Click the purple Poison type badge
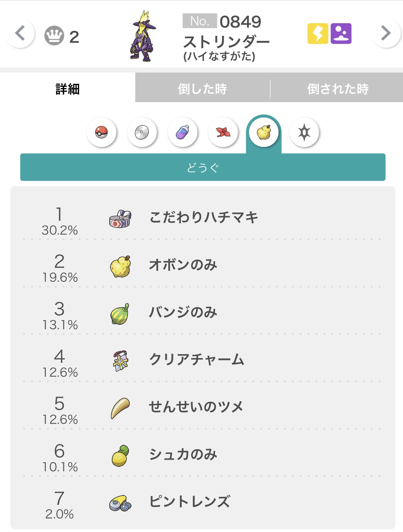 click(x=341, y=34)
